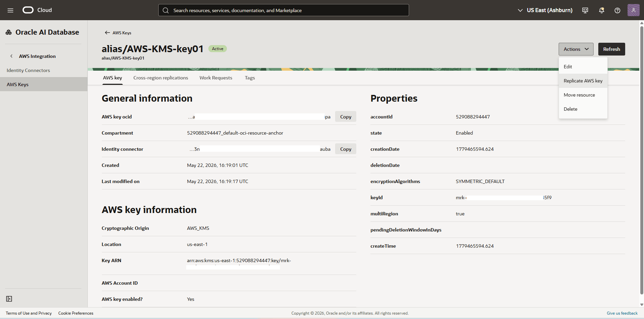The width and height of the screenshot is (644, 319).
Task: Select AWS Keys in the sidebar
Action: point(44,84)
